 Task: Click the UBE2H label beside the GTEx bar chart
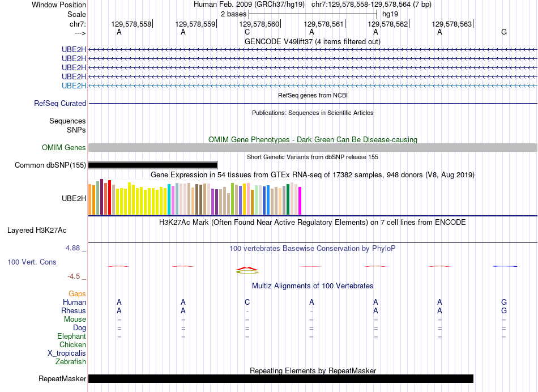click(74, 198)
